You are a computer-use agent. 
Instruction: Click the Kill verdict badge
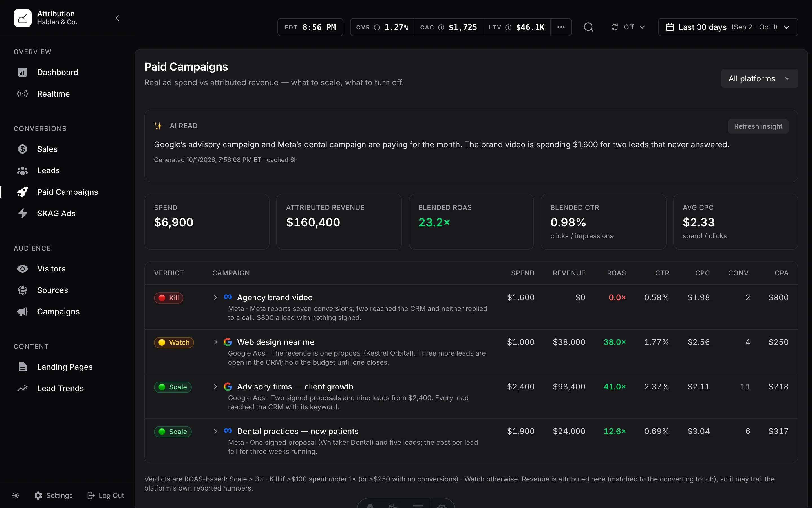pyautogui.click(x=168, y=298)
